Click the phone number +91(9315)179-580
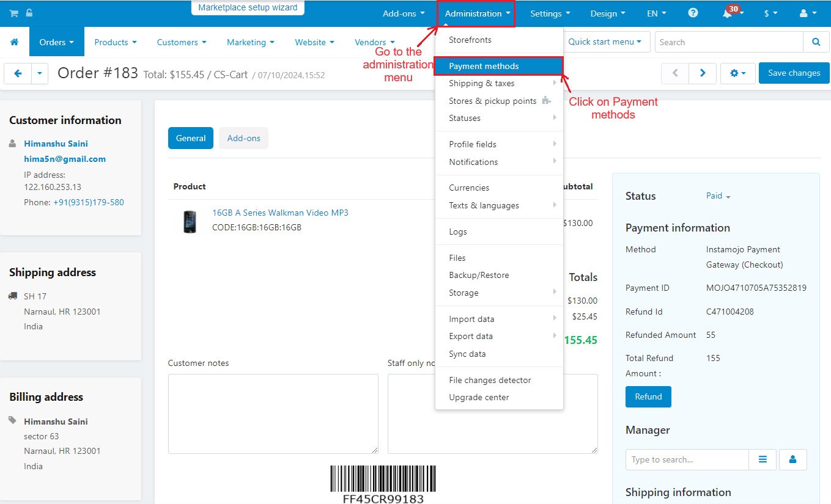 88,202
